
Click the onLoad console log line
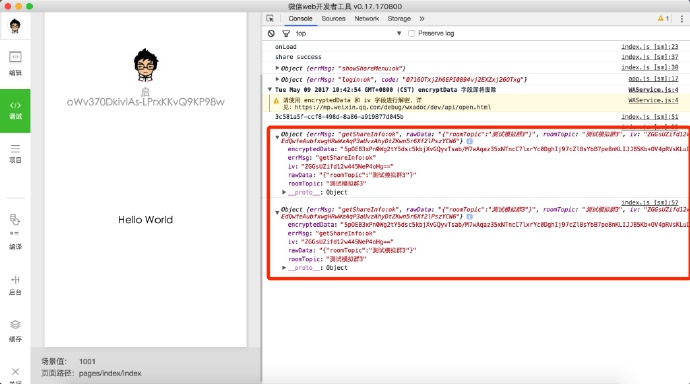(286, 47)
